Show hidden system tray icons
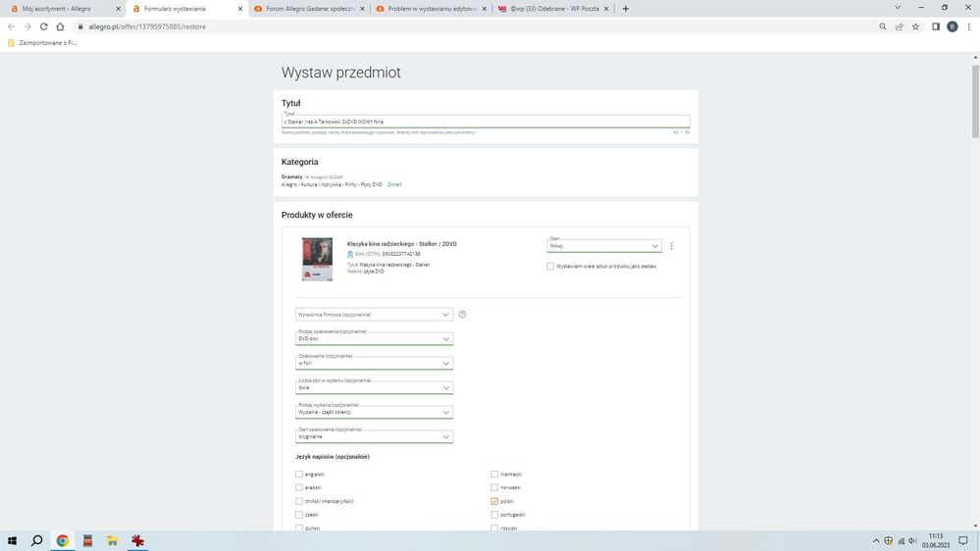 tap(876, 541)
